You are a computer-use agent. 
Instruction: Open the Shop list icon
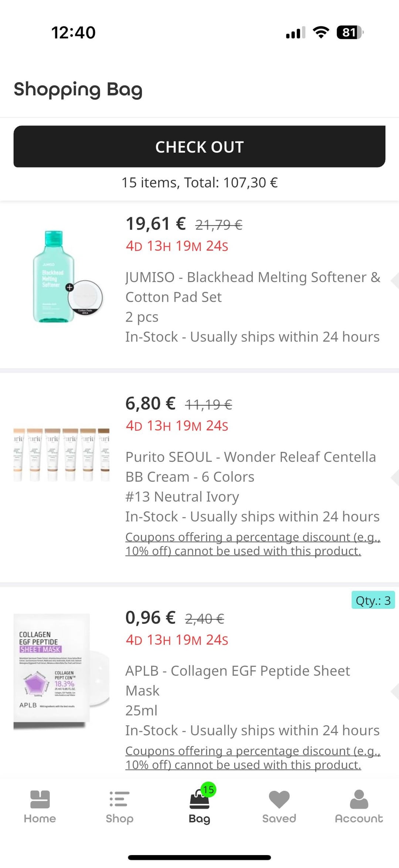119,800
